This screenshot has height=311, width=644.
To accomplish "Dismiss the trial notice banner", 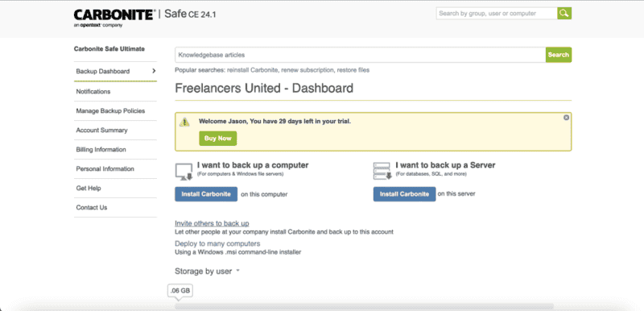I will 567,118.
